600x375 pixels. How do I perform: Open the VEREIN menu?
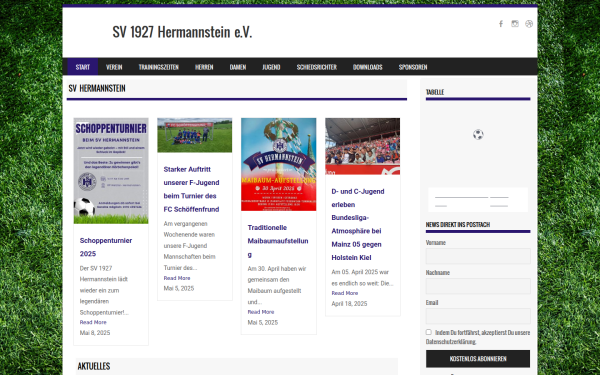(x=114, y=67)
